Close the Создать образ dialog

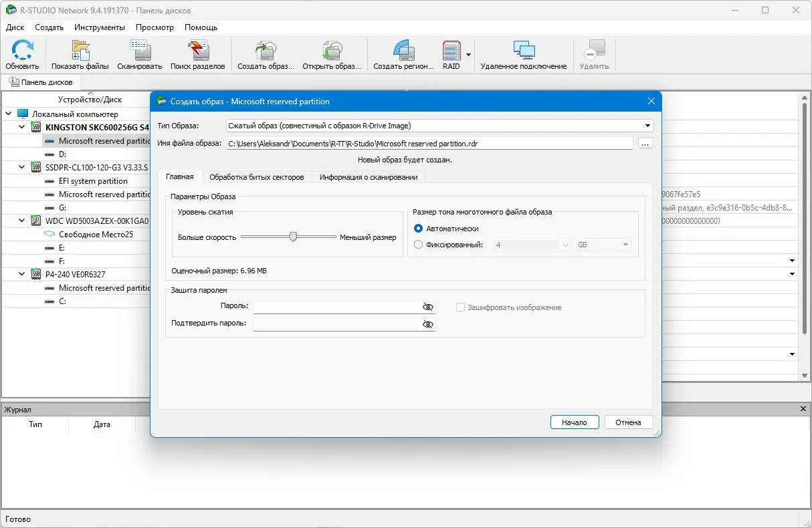pyautogui.click(x=651, y=101)
